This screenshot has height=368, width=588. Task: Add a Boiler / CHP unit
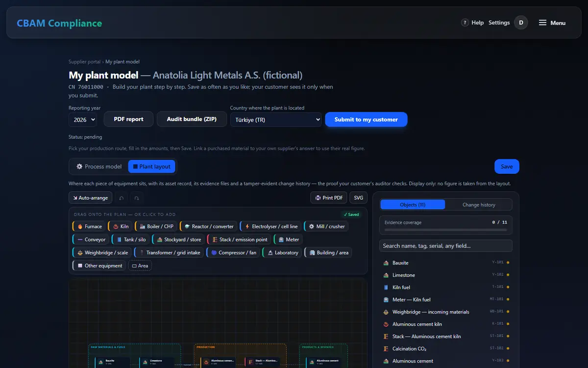(x=156, y=227)
